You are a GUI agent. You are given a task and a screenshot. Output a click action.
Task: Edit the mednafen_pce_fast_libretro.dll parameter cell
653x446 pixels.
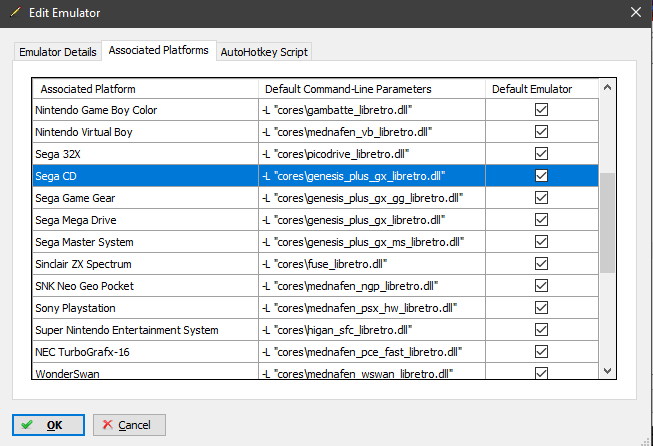coord(372,352)
